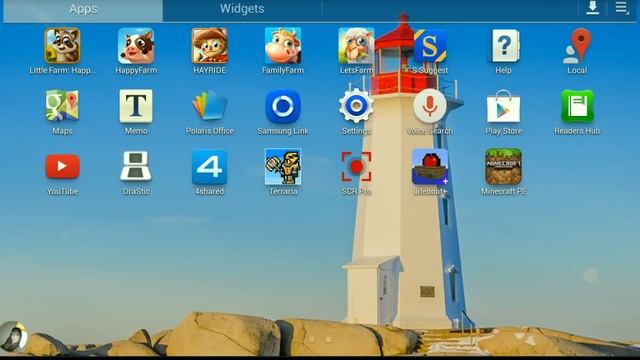Switch to the Widgets tab

pyautogui.click(x=242, y=9)
